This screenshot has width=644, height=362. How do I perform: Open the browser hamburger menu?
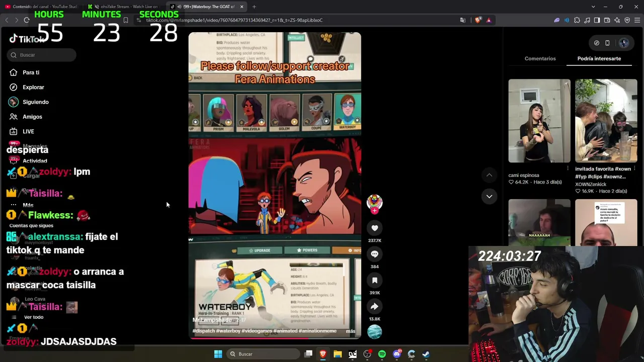tap(637, 20)
